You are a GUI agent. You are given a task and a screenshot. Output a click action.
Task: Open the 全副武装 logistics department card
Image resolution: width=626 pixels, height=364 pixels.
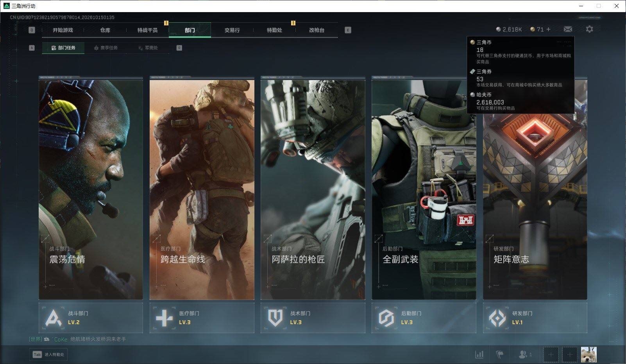tap(424, 188)
